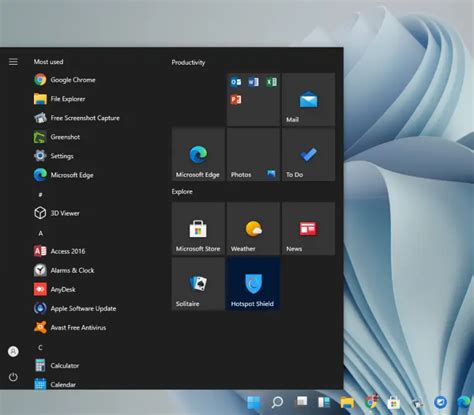Open the user account menu
The width and height of the screenshot is (474, 415).
pos(13,351)
